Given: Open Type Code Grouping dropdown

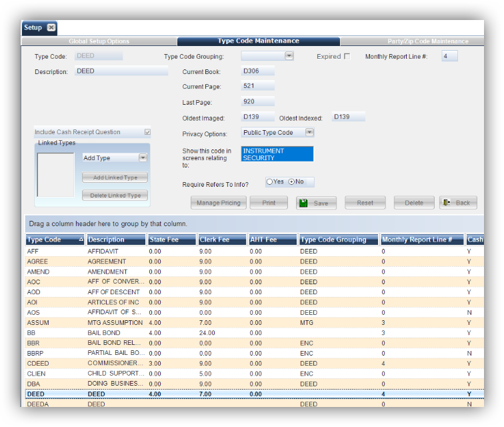Looking at the screenshot, I should pyautogui.click(x=289, y=56).
